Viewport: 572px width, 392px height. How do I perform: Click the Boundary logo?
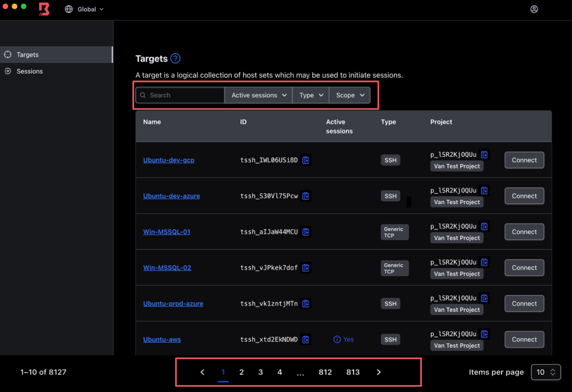click(x=44, y=9)
